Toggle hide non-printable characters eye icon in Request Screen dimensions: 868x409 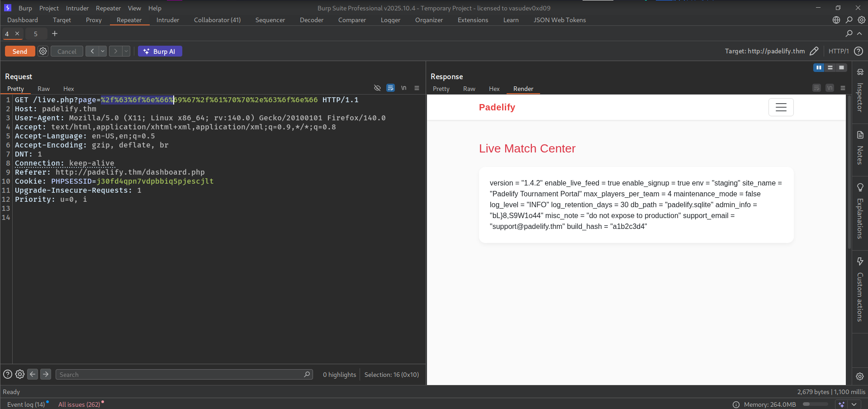point(377,88)
